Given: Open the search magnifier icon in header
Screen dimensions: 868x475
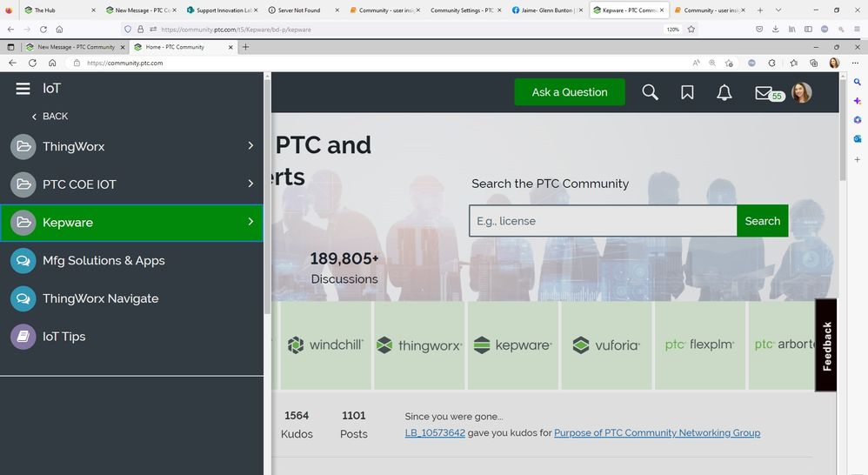Looking at the screenshot, I should (650, 92).
